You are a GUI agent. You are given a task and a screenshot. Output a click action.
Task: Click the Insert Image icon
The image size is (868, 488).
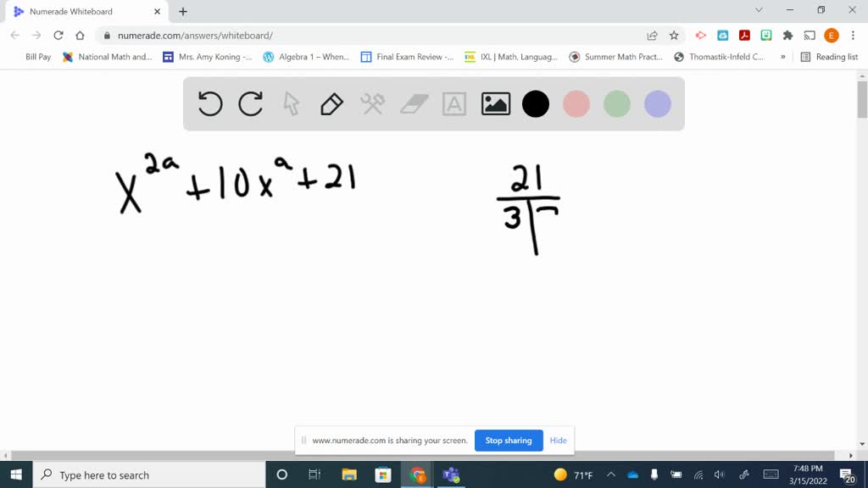click(495, 103)
